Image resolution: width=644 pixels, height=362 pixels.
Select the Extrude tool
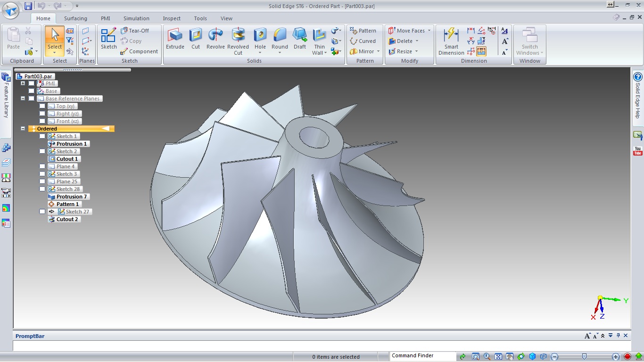[x=175, y=38]
